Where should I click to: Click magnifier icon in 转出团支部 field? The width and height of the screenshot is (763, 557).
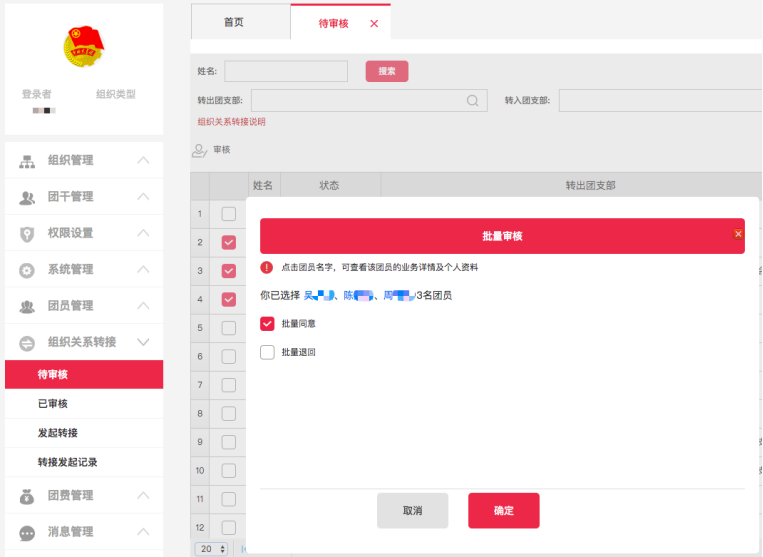tap(472, 100)
